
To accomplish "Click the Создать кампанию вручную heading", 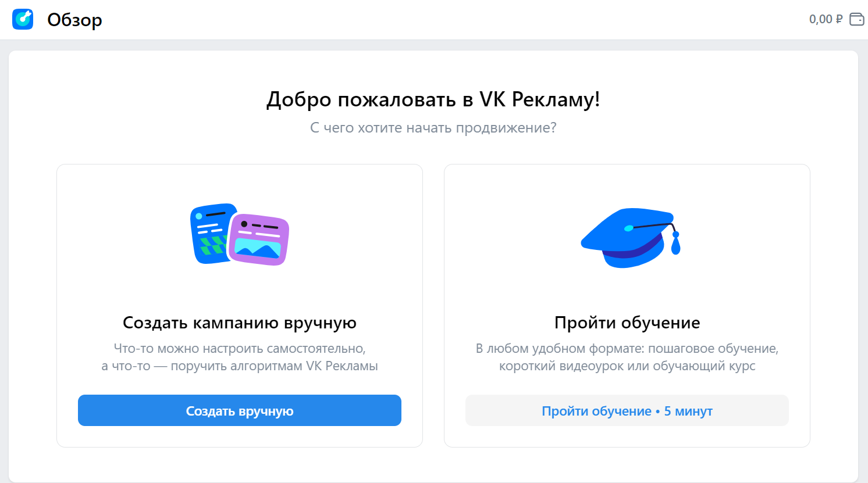I will (x=240, y=323).
